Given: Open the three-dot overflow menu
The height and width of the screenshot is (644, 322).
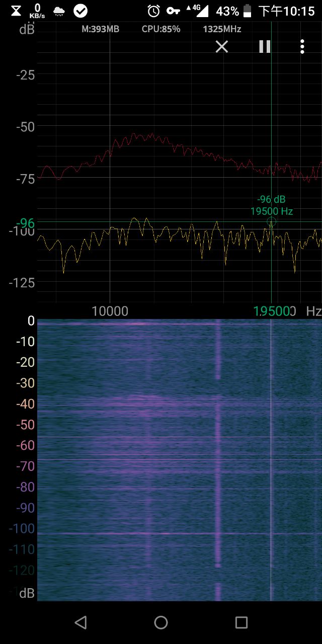Looking at the screenshot, I should 302,47.
